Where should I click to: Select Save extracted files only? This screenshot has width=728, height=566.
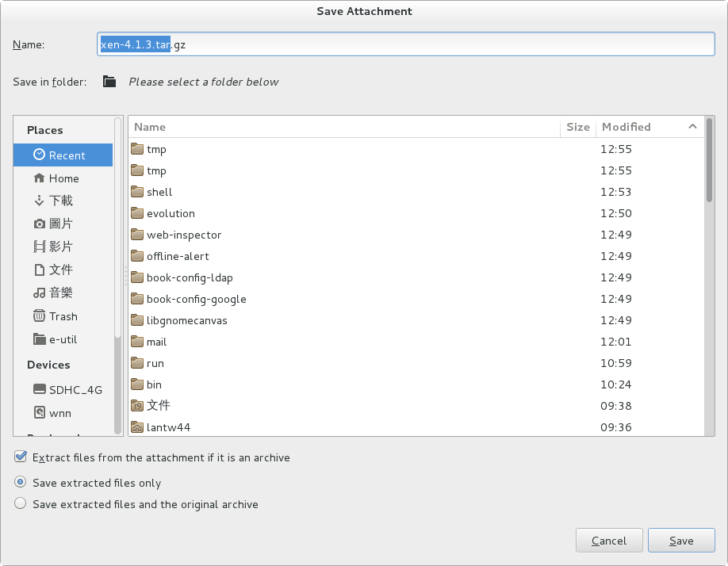pos(20,482)
